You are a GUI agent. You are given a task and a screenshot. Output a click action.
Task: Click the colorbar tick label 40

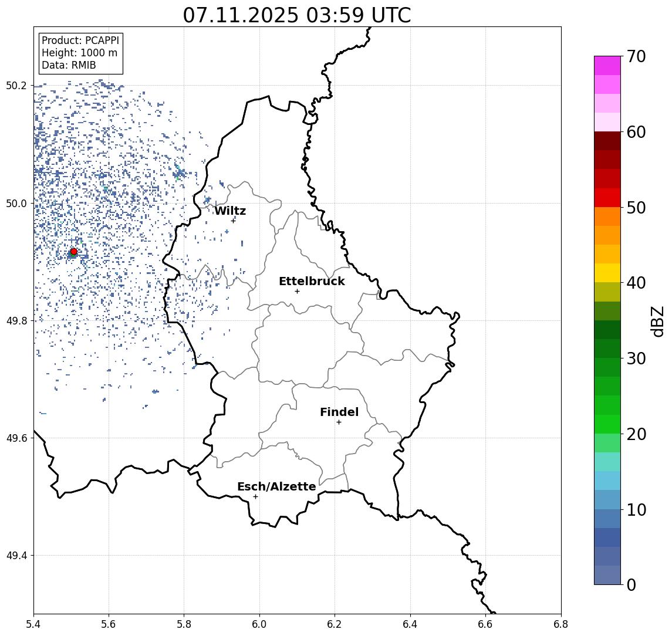(x=636, y=283)
